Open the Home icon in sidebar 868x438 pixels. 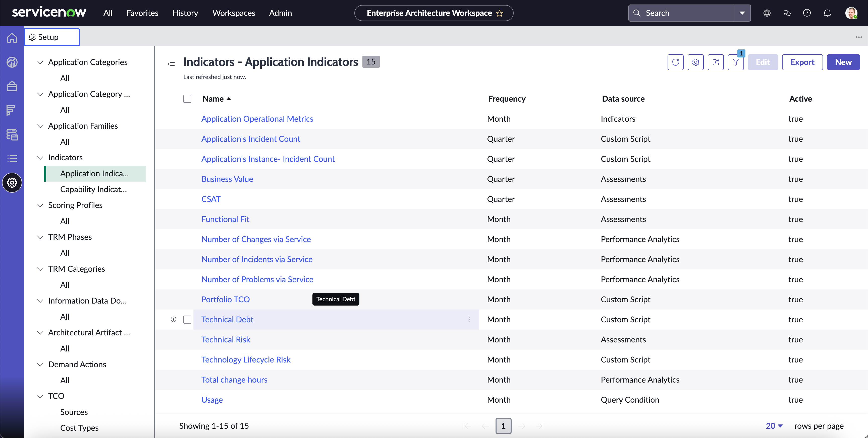[x=12, y=38]
